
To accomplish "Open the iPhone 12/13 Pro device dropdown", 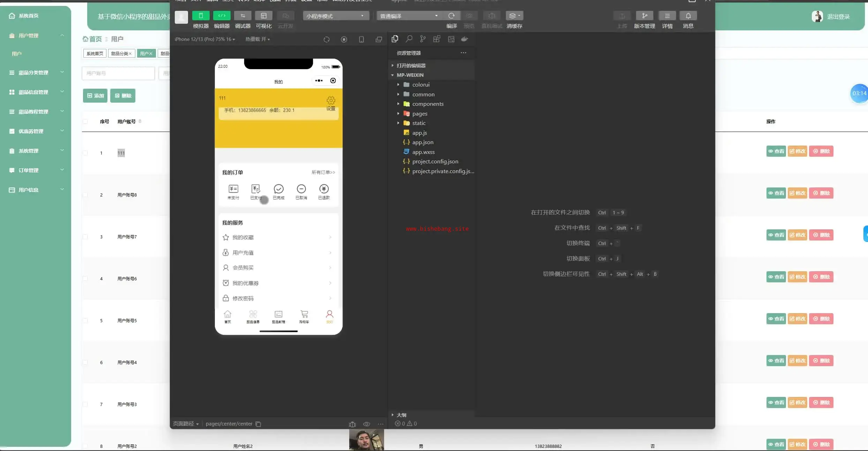I will (x=205, y=39).
